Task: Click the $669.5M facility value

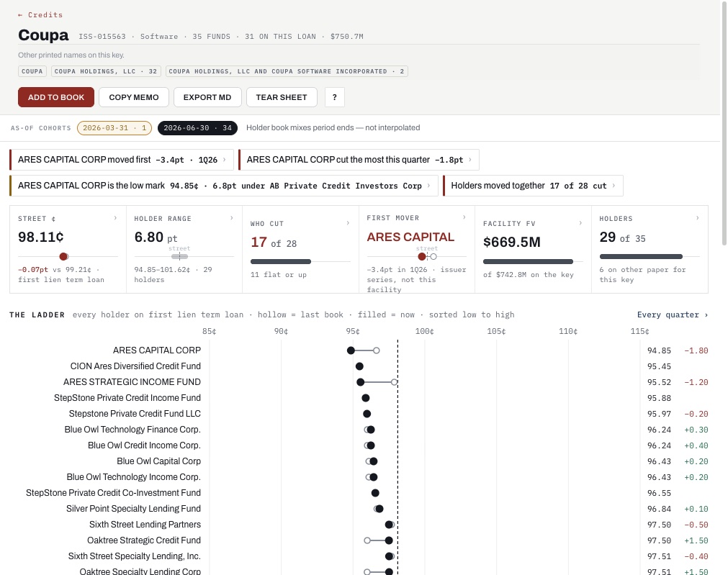Action: click(512, 243)
